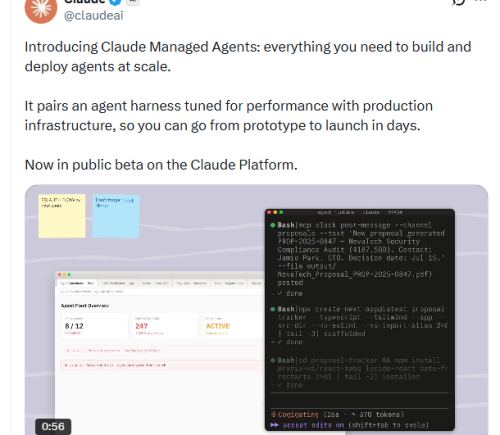Click the red "247" stat in the video
Viewport: 500px width, 435px height.
141,326
